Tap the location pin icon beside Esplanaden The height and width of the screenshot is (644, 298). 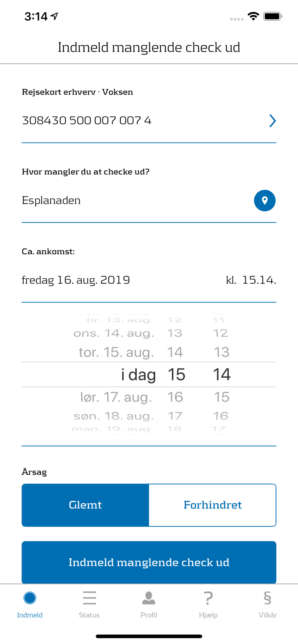265,200
